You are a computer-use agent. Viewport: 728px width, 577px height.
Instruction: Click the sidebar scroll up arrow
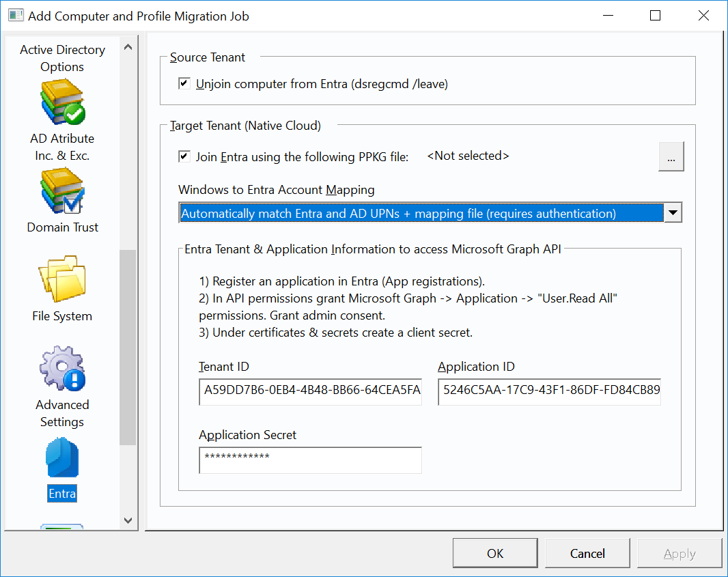point(128,47)
